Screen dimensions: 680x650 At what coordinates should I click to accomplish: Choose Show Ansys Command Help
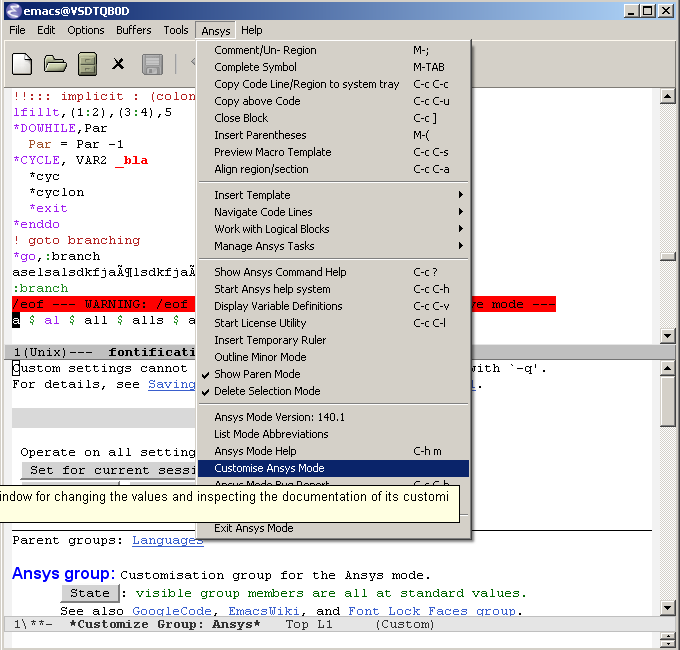(x=333, y=272)
